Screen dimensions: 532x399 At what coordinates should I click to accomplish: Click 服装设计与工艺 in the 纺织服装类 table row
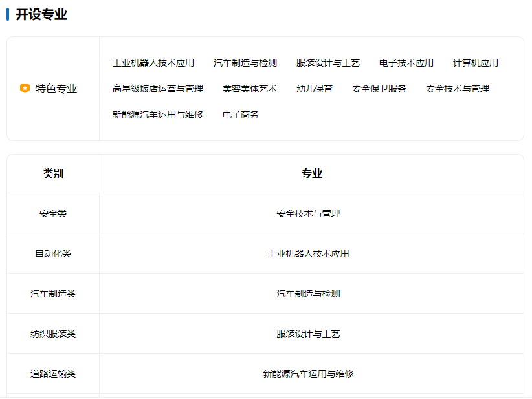pos(309,334)
